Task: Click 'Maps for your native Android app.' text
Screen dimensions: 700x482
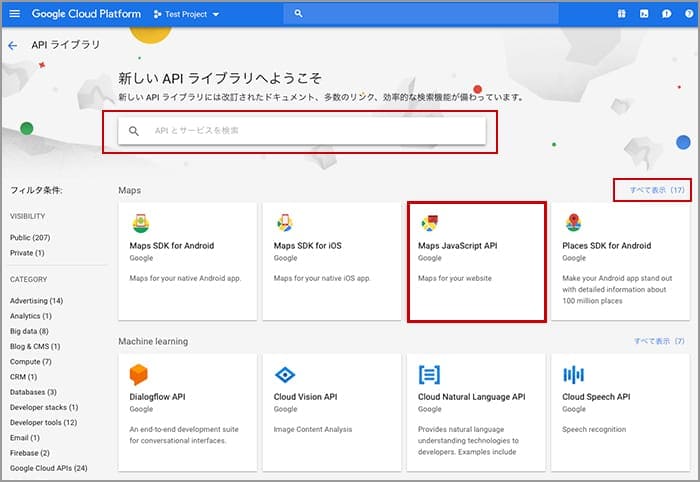Action: (x=185, y=278)
